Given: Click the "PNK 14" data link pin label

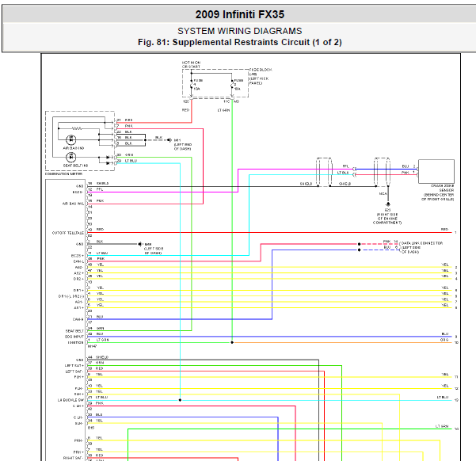Looking at the screenshot, I should pyautogui.click(x=390, y=242).
